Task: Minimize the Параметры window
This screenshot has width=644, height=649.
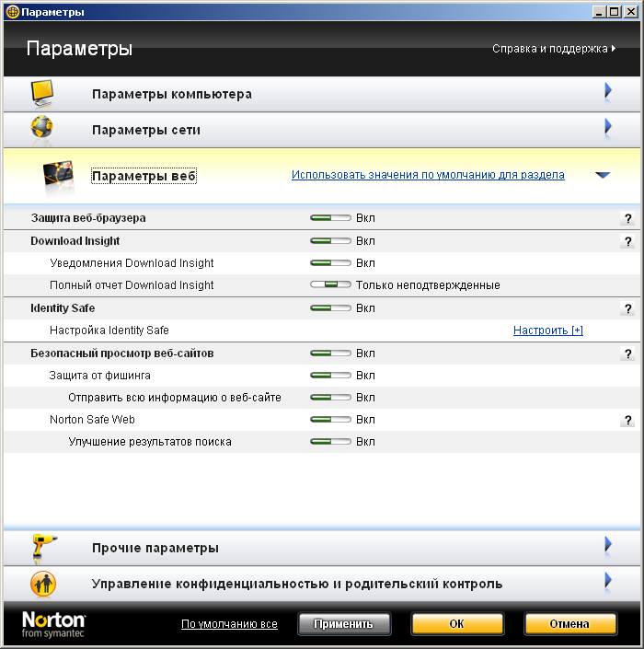Action: tap(599, 12)
